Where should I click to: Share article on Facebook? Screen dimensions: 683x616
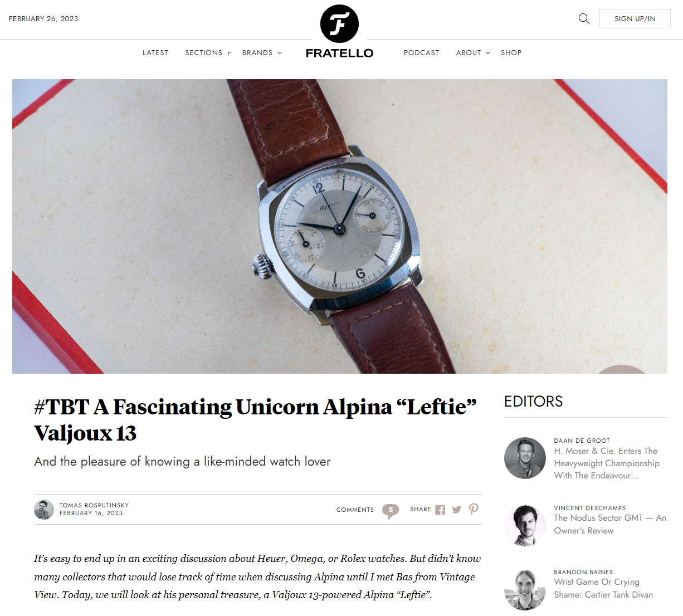click(440, 510)
